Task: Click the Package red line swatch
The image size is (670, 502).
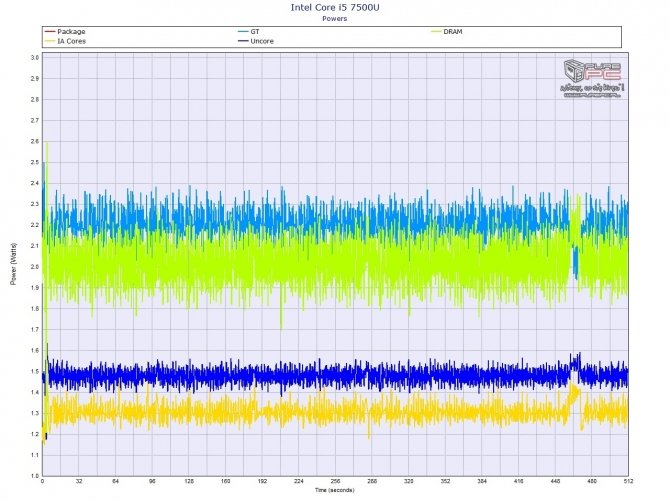Action: coord(50,32)
